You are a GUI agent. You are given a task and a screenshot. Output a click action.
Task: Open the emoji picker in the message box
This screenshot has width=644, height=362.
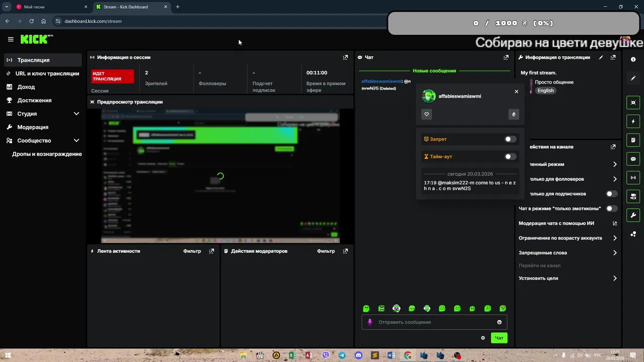coord(499,322)
